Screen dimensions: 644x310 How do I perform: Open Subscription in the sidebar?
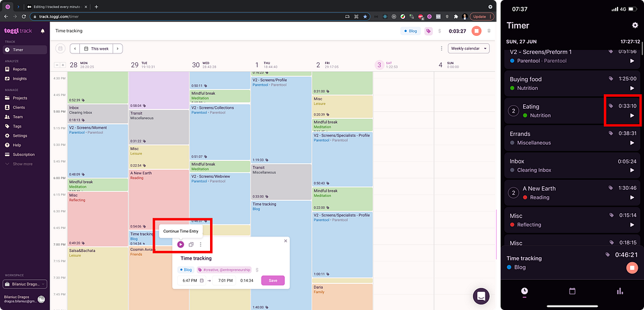[25, 155]
